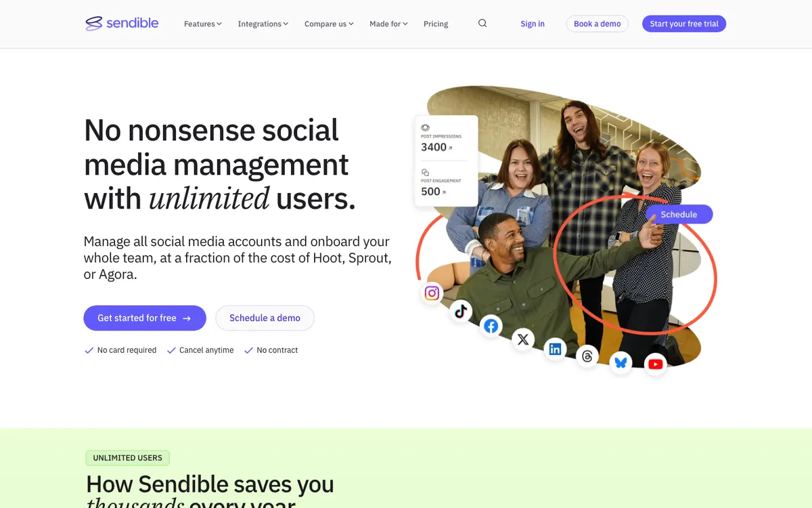Click the Sendible logo
The height and width of the screenshot is (508, 812).
click(x=122, y=24)
